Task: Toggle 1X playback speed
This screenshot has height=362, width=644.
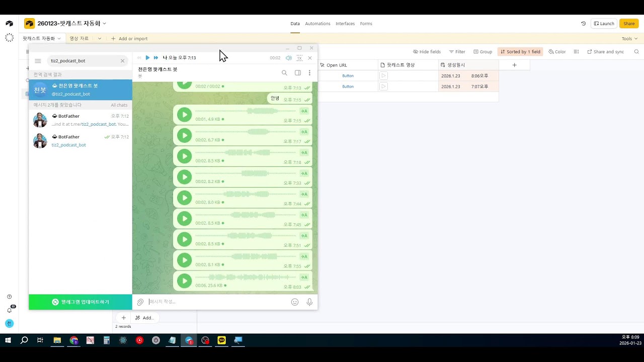Action: (299, 58)
